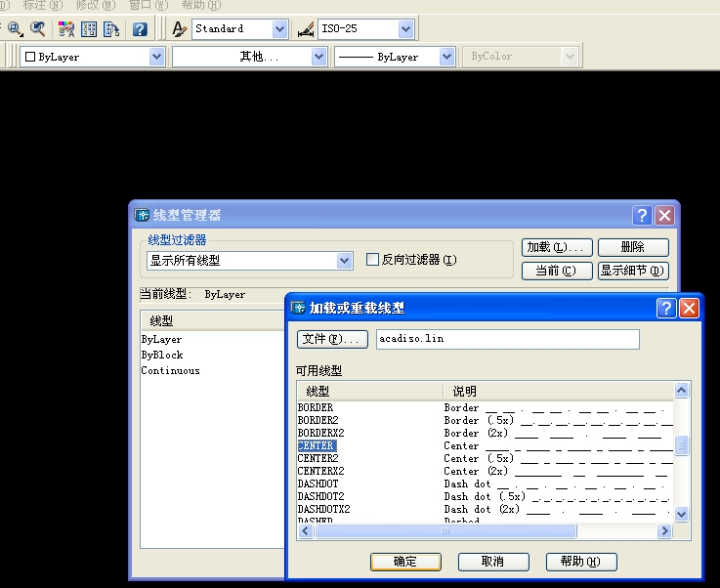Select the DASHDOTX2 linetype row

[x=485, y=510]
